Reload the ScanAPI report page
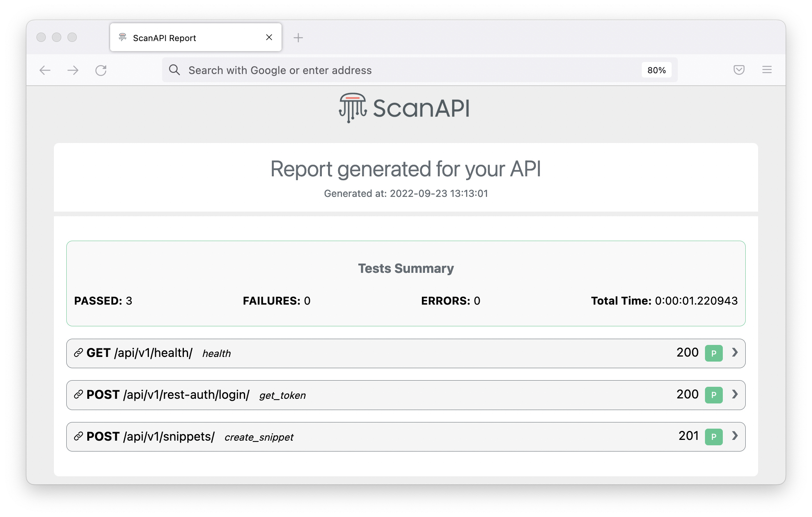Screen dimensions: 812x517 (101, 70)
